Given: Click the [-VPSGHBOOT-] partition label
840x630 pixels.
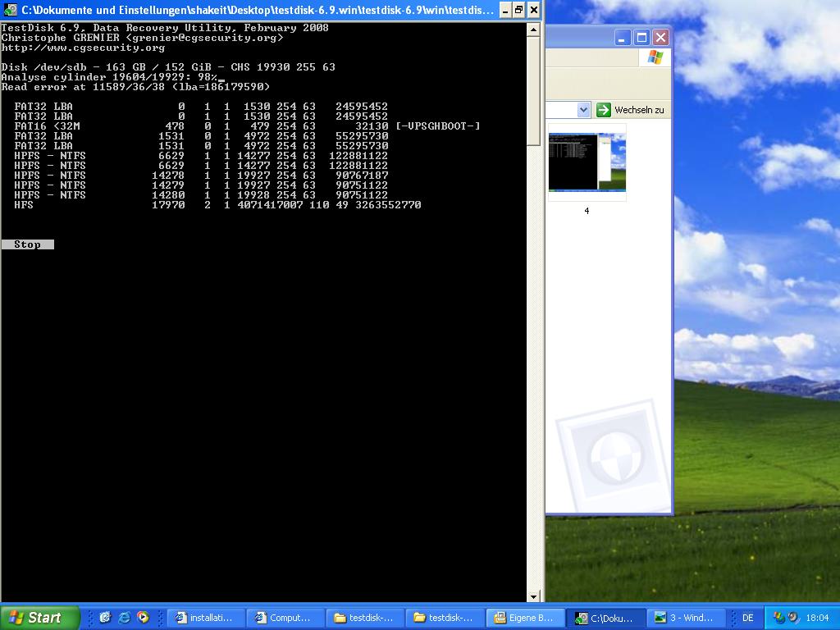Looking at the screenshot, I should click(x=438, y=126).
